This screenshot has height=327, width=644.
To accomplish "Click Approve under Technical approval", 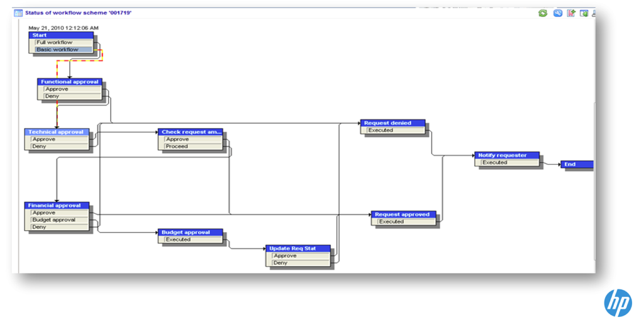I will (60, 139).
